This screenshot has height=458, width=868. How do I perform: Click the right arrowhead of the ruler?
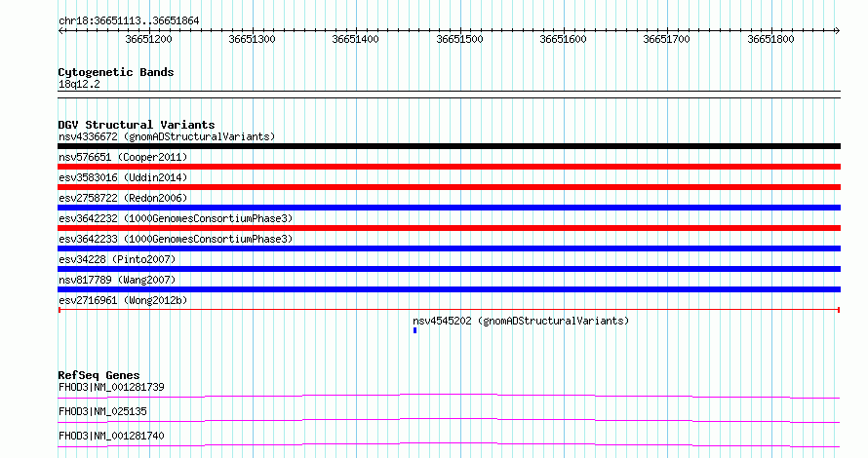click(x=837, y=31)
